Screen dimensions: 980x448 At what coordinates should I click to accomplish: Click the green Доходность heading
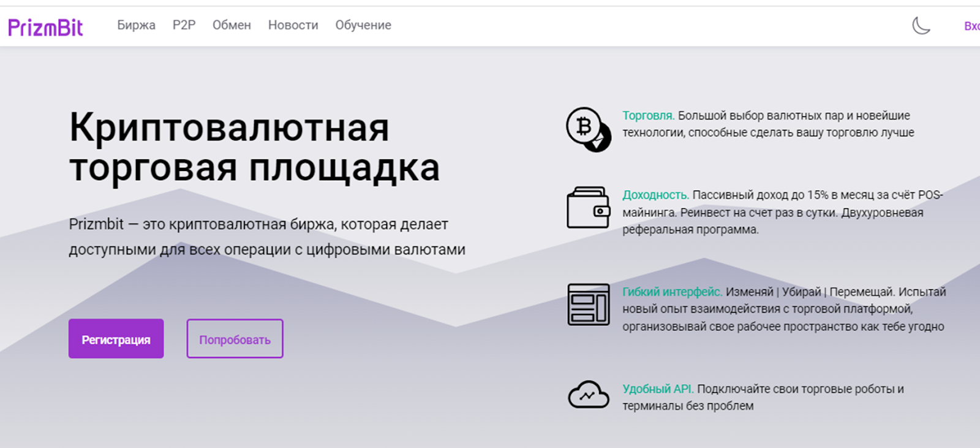[x=655, y=195]
